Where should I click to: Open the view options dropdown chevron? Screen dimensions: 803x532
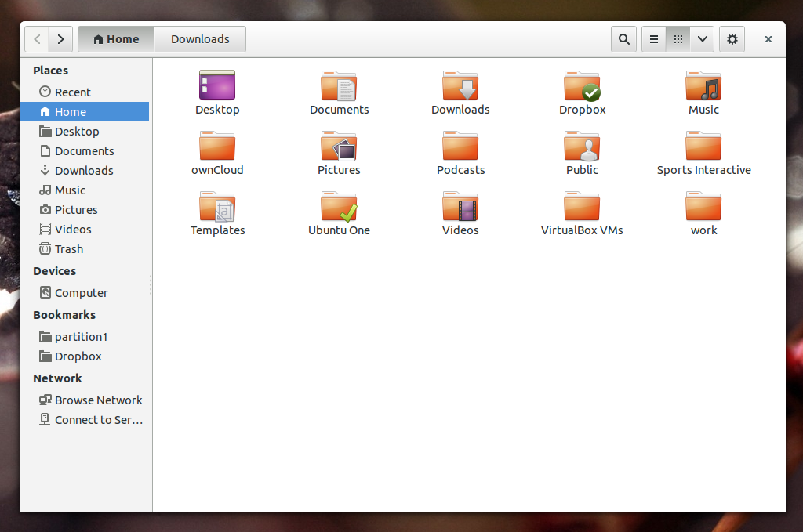(x=702, y=38)
